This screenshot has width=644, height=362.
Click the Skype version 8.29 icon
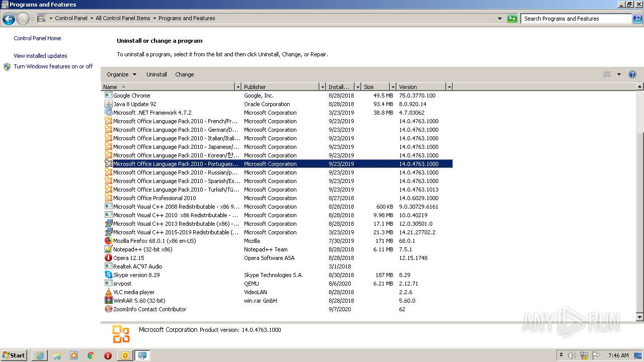(108, 275)
